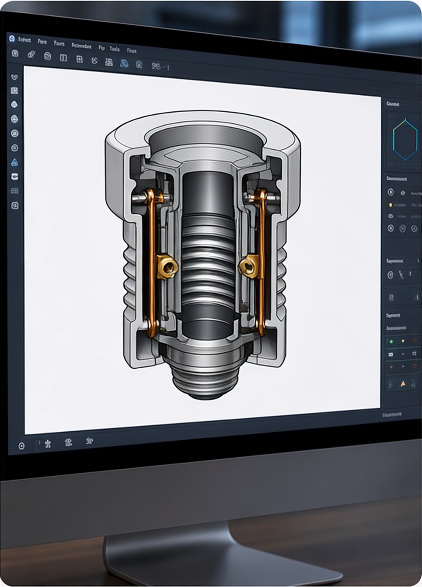The width and height of the screenshot is (422, 587).
Task: Click the circled cursor icon in right panel
Action: [x=391, y=192]
